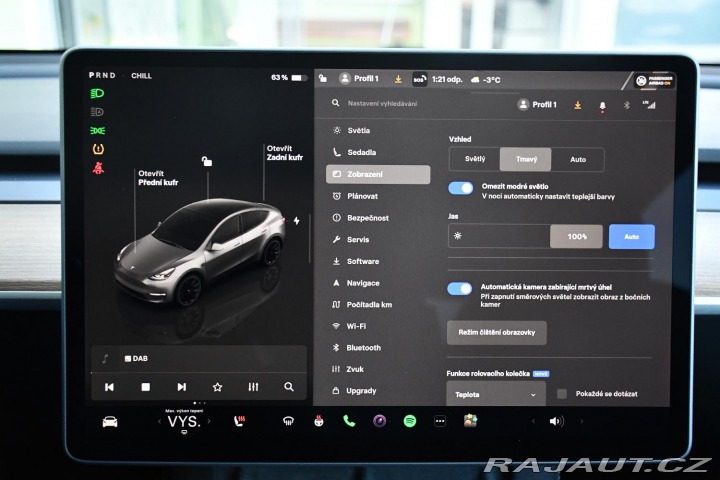Open Profil 1 in settings header
720x480 pixels.
click(537, 105)
